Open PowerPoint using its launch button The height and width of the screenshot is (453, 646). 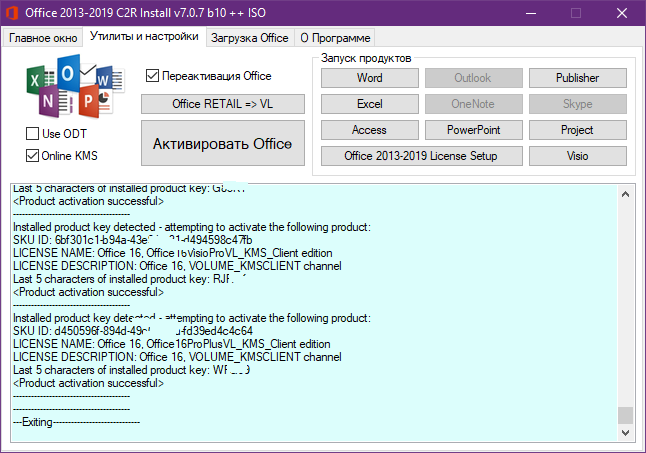point(473,130)
